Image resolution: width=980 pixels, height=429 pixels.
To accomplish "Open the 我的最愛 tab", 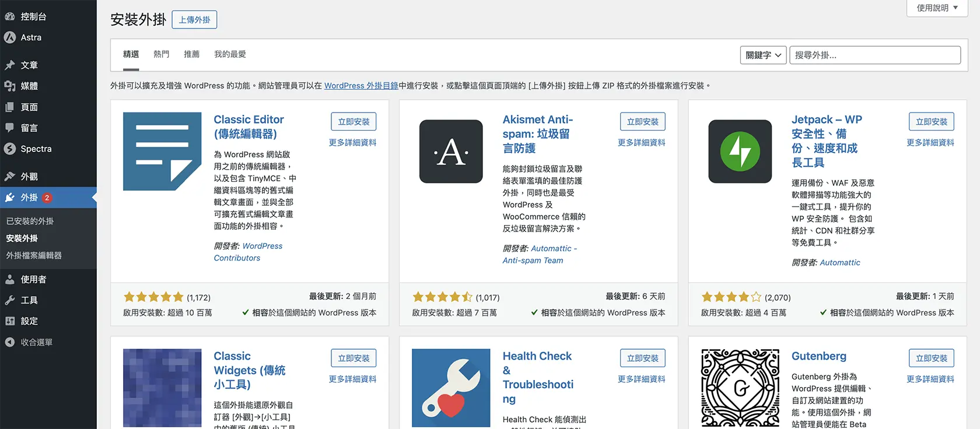I will pos(230,54).
